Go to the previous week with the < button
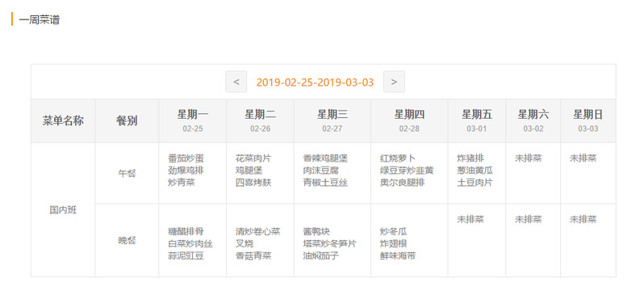 [236, 82]
